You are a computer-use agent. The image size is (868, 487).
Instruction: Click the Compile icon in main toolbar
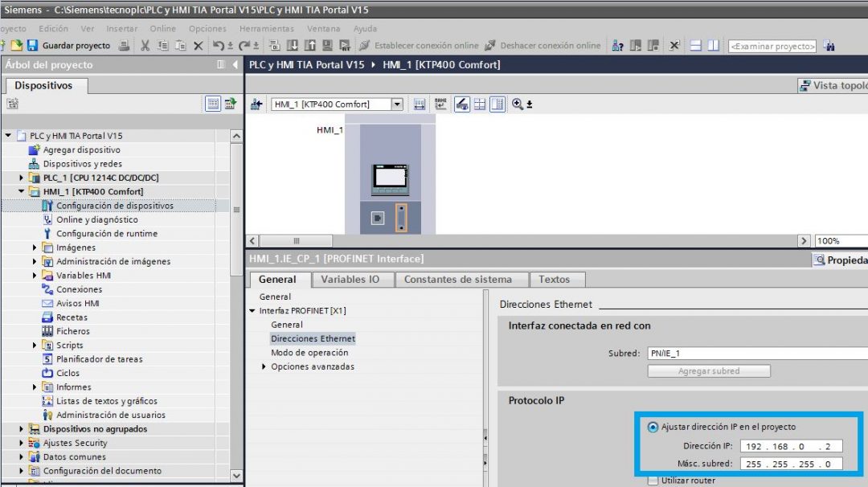275,45
